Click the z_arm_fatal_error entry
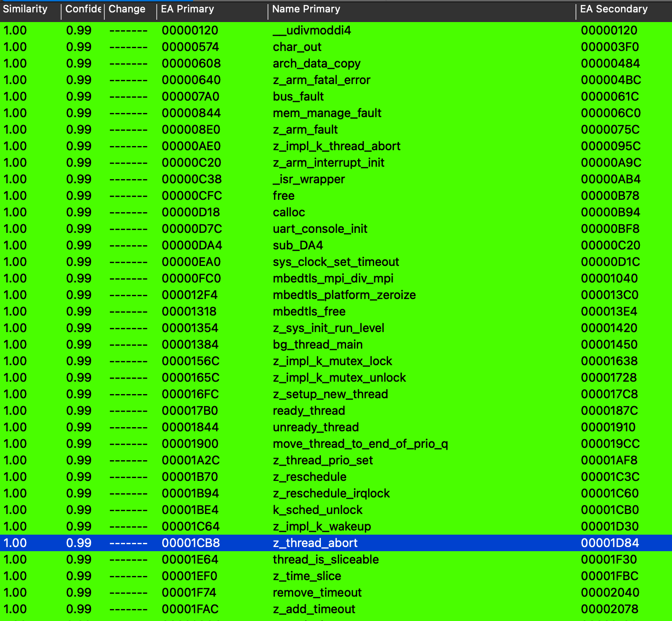The width and height of the screenshot is (672, 621). click(x=321, y=80)
